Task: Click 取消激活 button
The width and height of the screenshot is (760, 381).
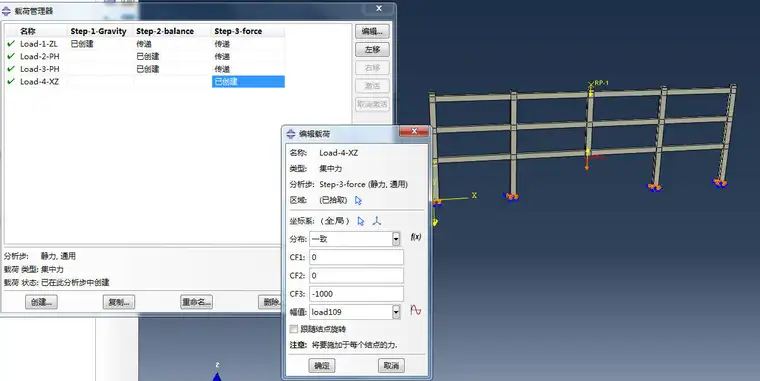Action: click(x=372, y=104)
